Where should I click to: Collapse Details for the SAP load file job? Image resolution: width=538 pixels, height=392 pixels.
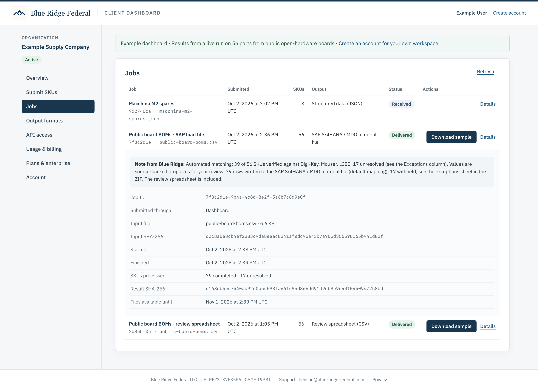488,137
